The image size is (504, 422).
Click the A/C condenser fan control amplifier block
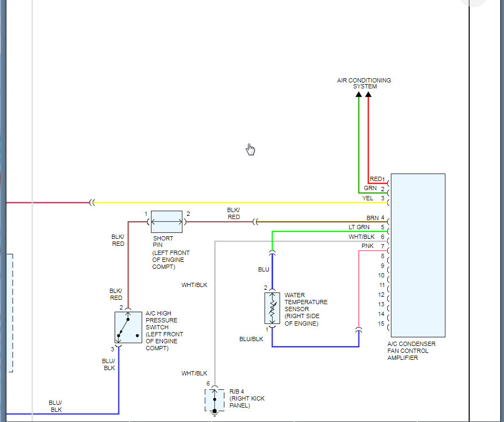pos(418,255)
